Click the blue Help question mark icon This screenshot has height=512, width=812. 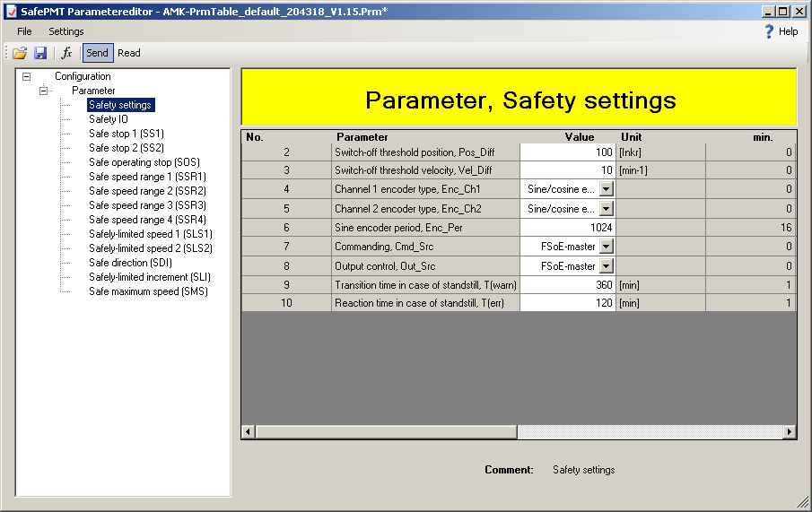pyautogui.click(x=770, y=31)
